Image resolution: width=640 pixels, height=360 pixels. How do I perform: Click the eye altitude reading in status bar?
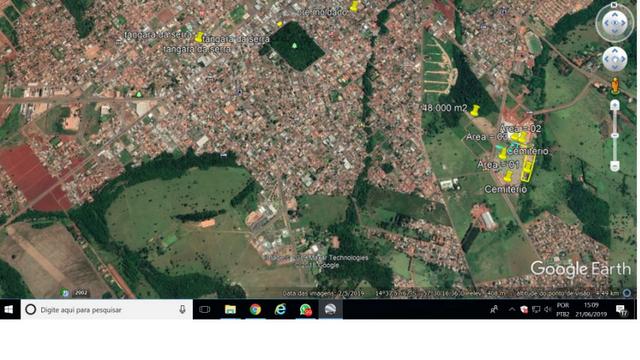point(568,293)
